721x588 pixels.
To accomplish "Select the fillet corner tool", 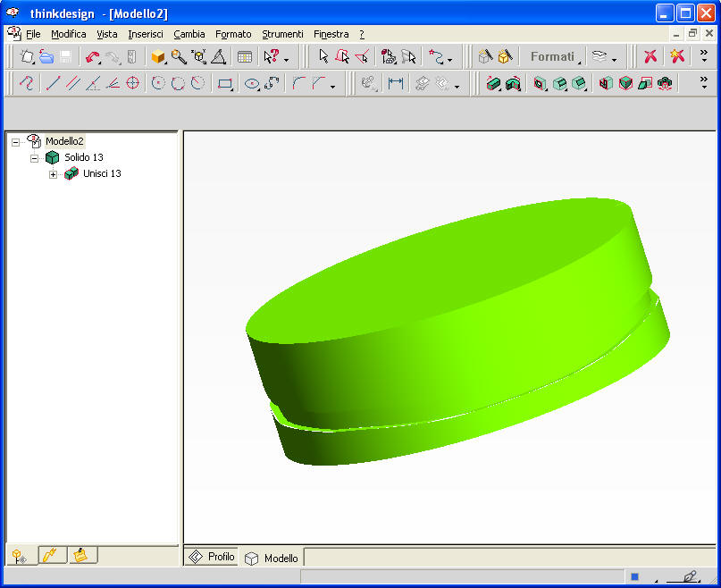I will [x=298, y=83].
